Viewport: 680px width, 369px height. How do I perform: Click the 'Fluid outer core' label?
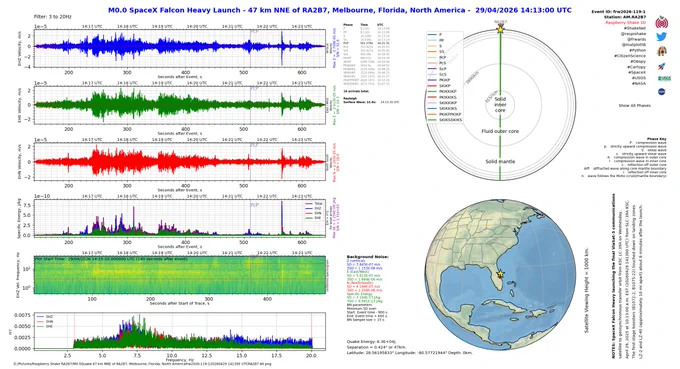point(500,131)
